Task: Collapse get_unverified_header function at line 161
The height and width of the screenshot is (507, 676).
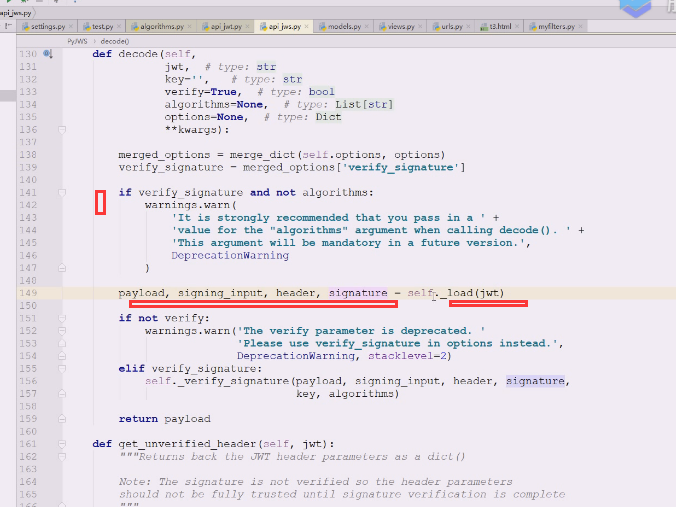Action: point(62,444)
